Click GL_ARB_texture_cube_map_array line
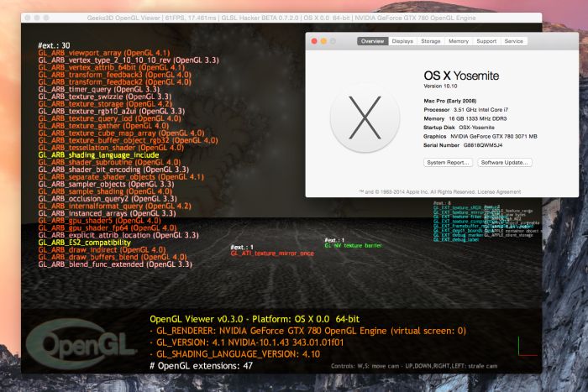The height and width of the screenshot is (392, 588). click(x=121, y=133)
